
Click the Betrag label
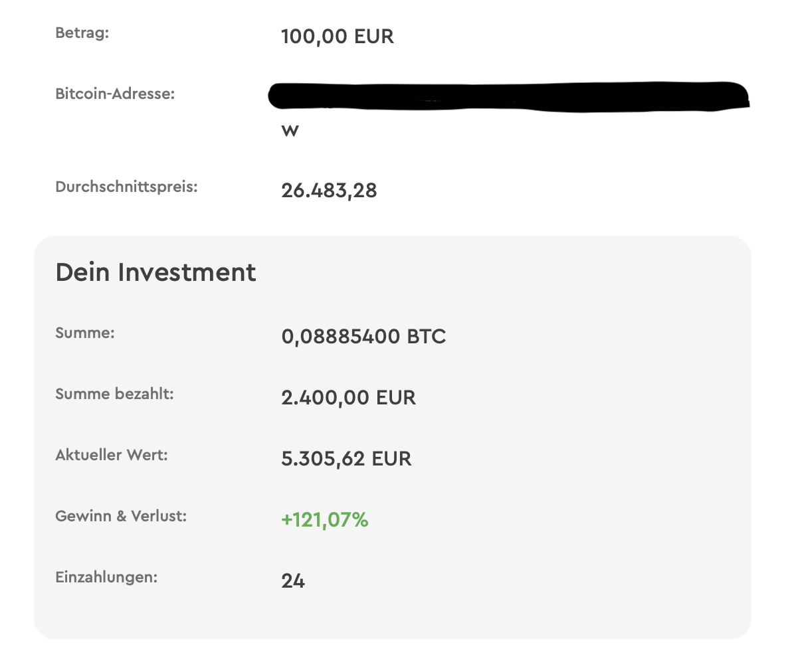(x=82, y=33)
